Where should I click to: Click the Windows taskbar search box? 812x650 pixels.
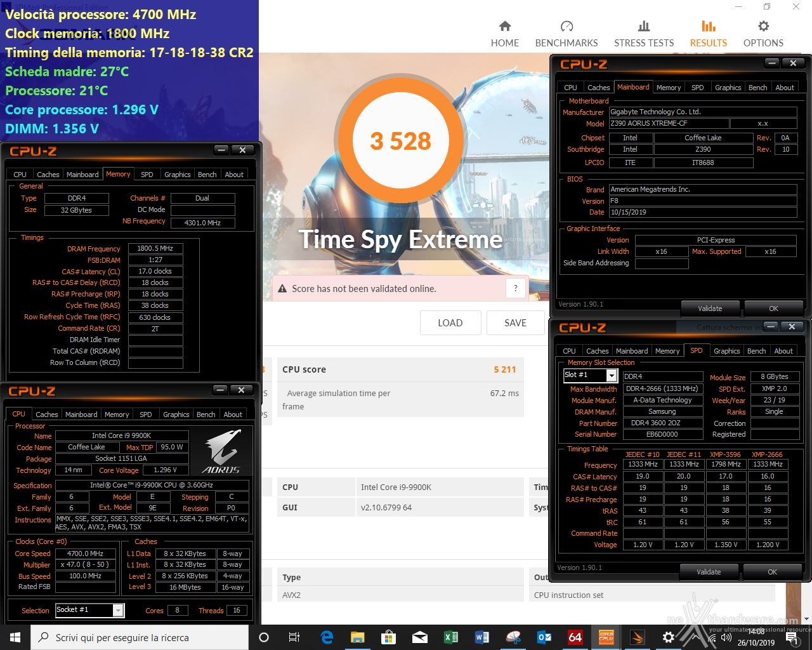(x=140, y=637)
